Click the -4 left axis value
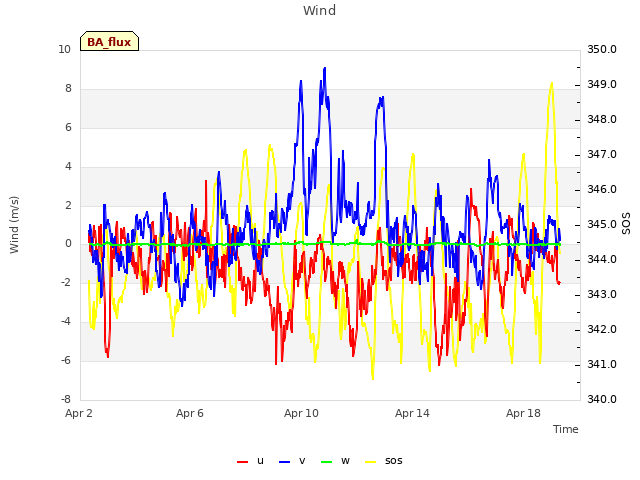Viewport: 640px width, 480px height. pos(66,321)
